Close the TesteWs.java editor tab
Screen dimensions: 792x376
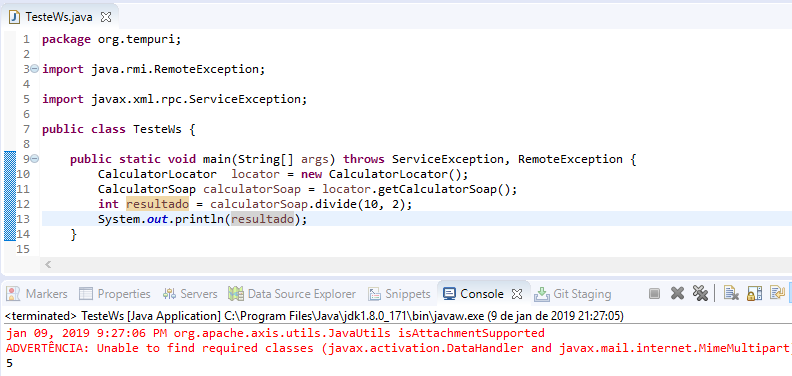pyautogui.click(x=106, y=17)
